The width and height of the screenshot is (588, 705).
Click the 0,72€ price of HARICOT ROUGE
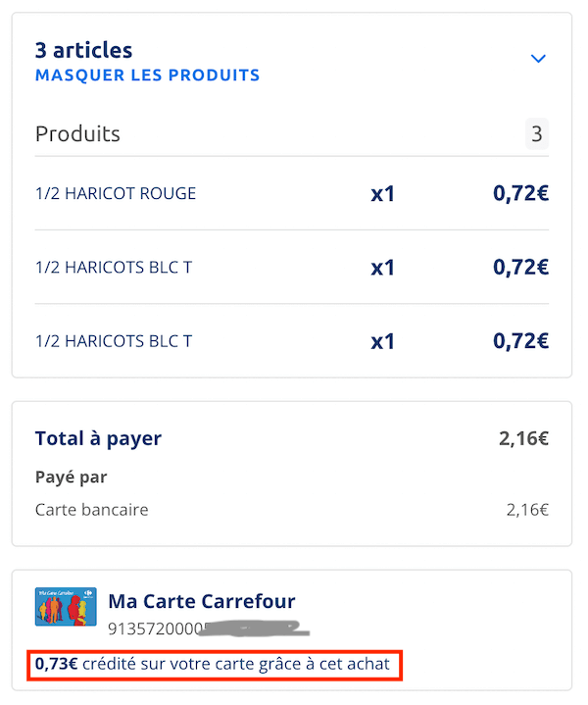520,193
